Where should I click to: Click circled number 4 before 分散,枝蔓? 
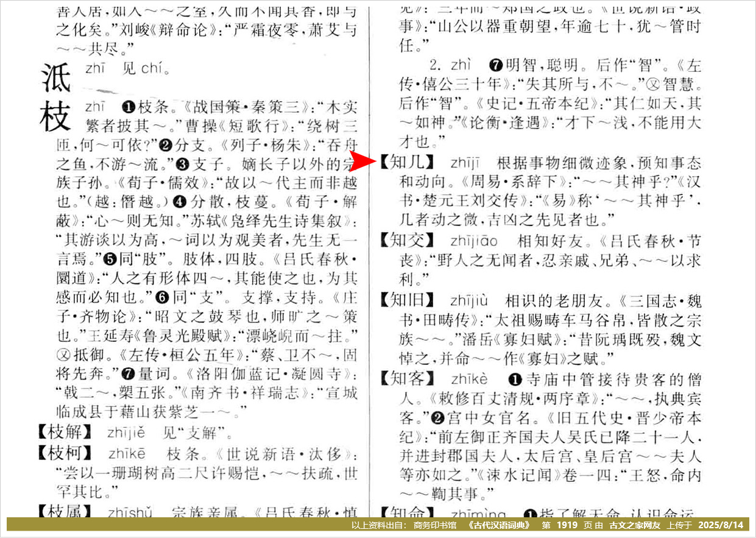click(x=178, y=200)
